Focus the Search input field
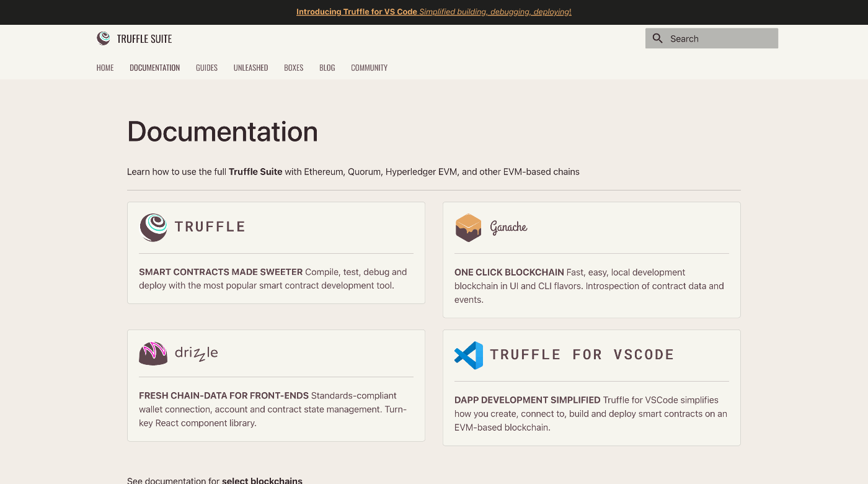This screenshot has height=484, width=868. (712, 38)
